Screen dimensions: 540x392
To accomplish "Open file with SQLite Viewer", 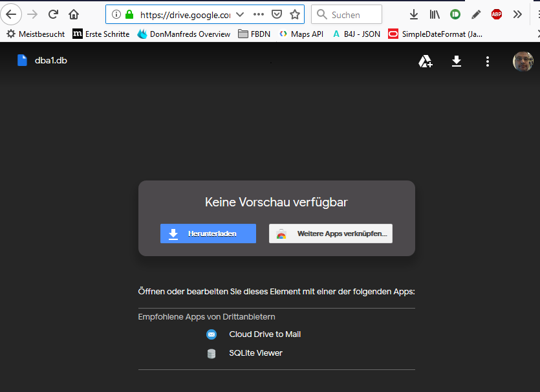I will tap(255, 353).
